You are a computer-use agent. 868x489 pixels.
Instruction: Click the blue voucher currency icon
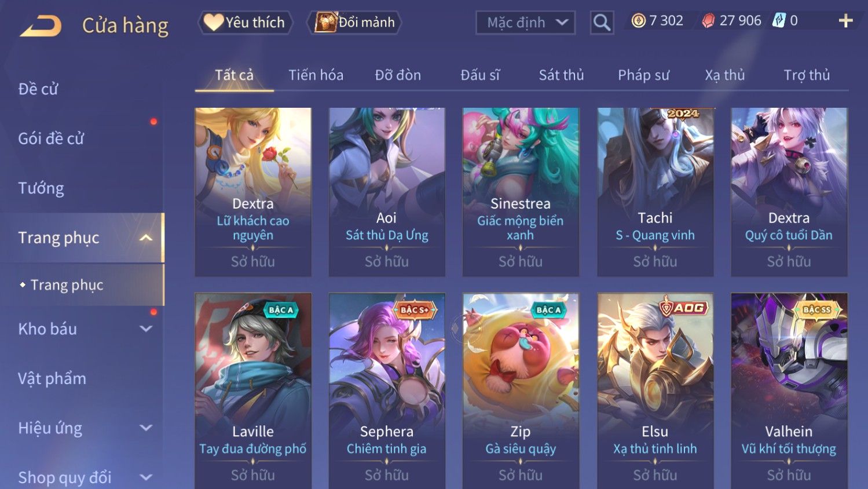coord(779,21)
